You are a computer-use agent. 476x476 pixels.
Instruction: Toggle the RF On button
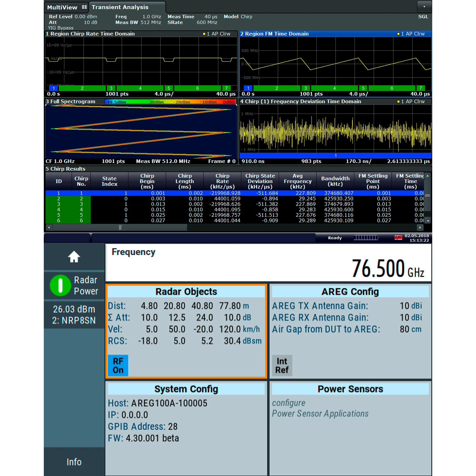[x=118, y=366]
